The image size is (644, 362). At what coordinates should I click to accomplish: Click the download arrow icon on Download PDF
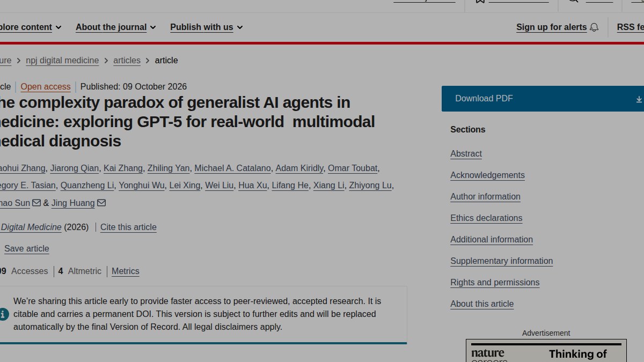(x=639, y=99)
